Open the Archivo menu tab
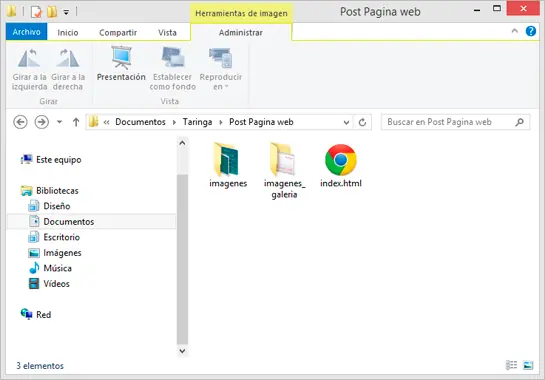 coord(26,32)
